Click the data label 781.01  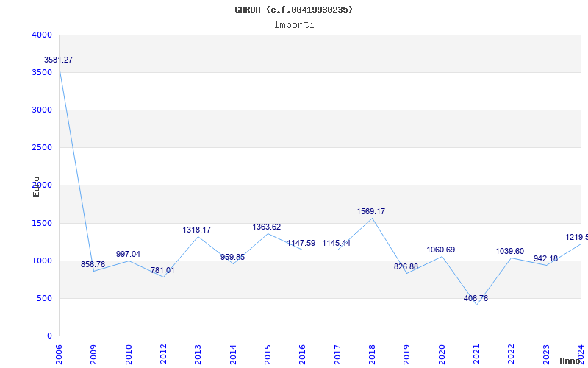[162, 270]
